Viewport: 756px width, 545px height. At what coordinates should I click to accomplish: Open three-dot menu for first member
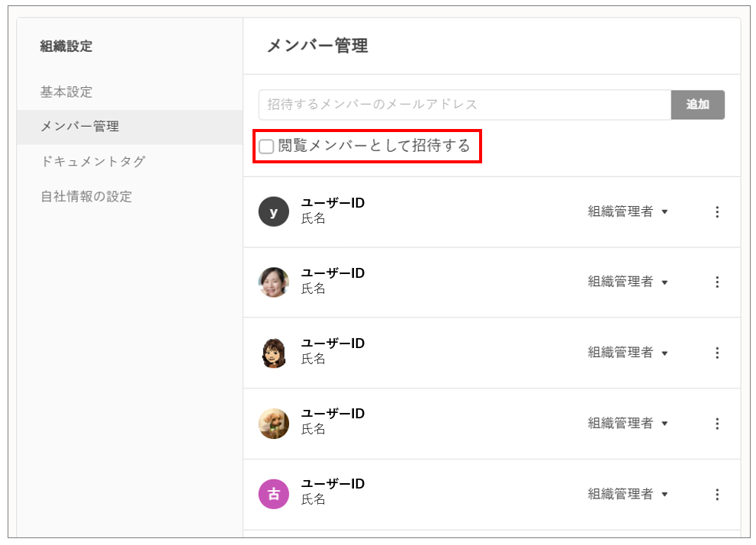(717, 212)
